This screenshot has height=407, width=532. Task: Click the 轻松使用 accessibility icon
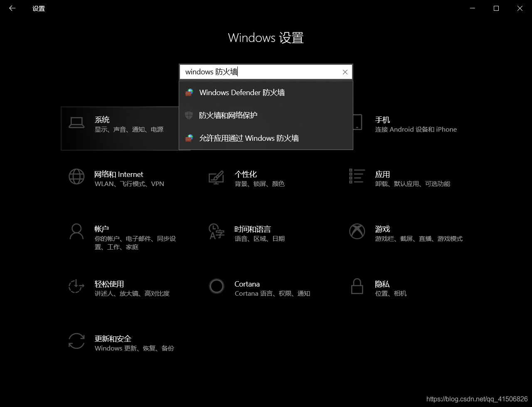(x=76, y=286)
